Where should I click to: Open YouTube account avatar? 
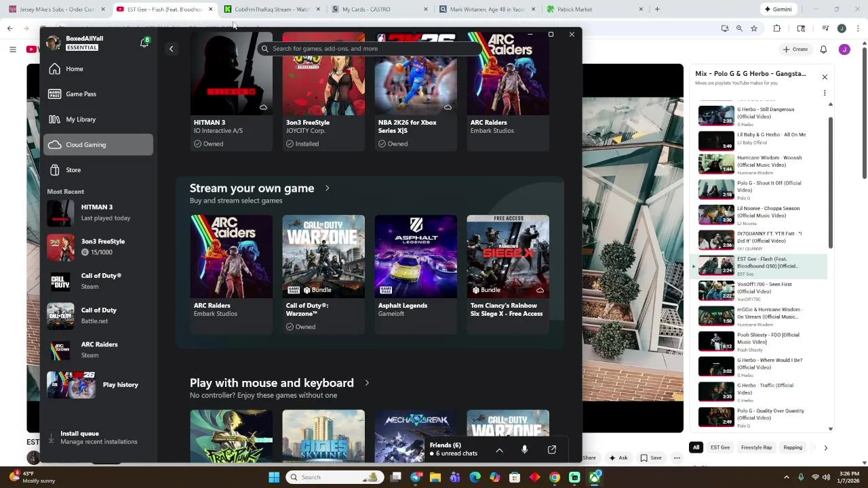(844, 49)
